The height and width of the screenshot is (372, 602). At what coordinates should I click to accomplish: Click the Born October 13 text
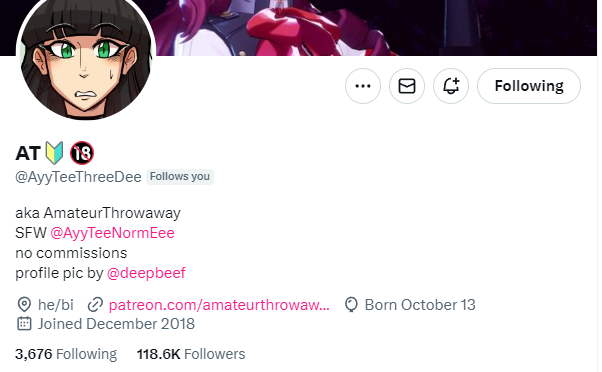click(420, 305)
